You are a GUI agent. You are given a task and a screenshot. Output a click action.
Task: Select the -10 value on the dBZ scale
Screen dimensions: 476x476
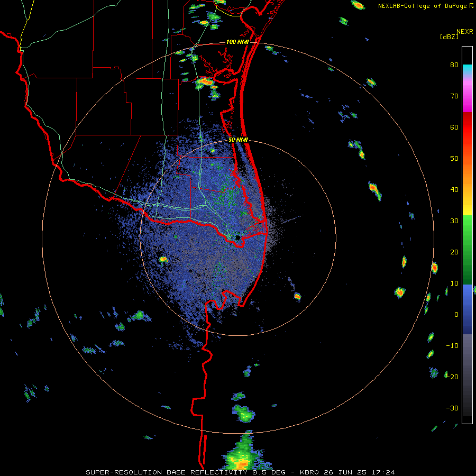452,346
